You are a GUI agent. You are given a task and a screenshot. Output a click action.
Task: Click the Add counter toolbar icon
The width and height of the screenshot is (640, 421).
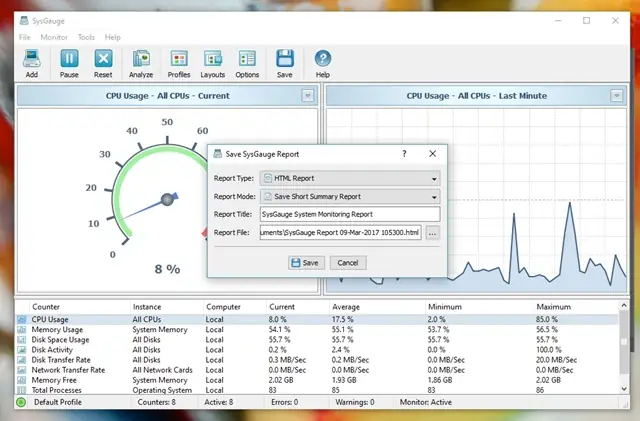[31, 59]
